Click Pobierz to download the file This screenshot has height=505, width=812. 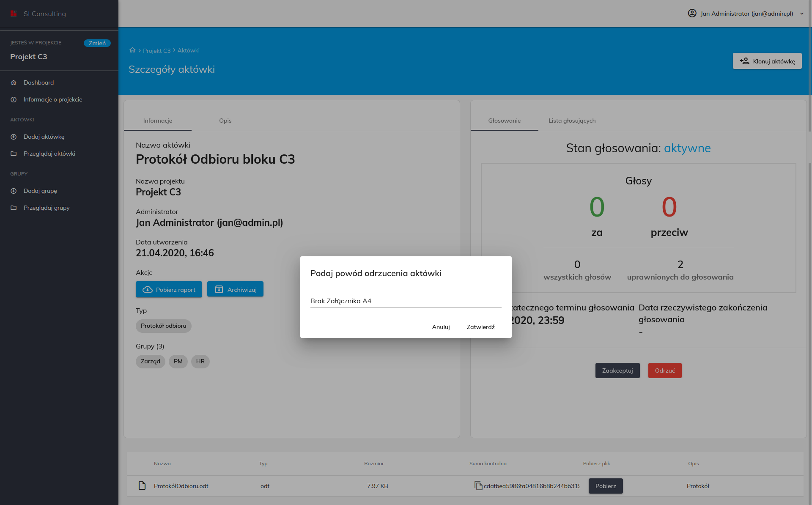[605, 486]
